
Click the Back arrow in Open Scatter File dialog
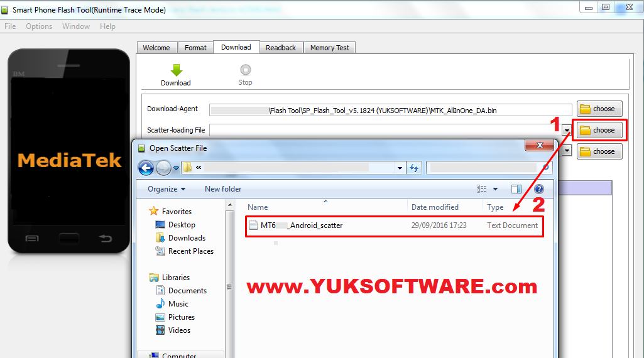[x=146, y=168]
